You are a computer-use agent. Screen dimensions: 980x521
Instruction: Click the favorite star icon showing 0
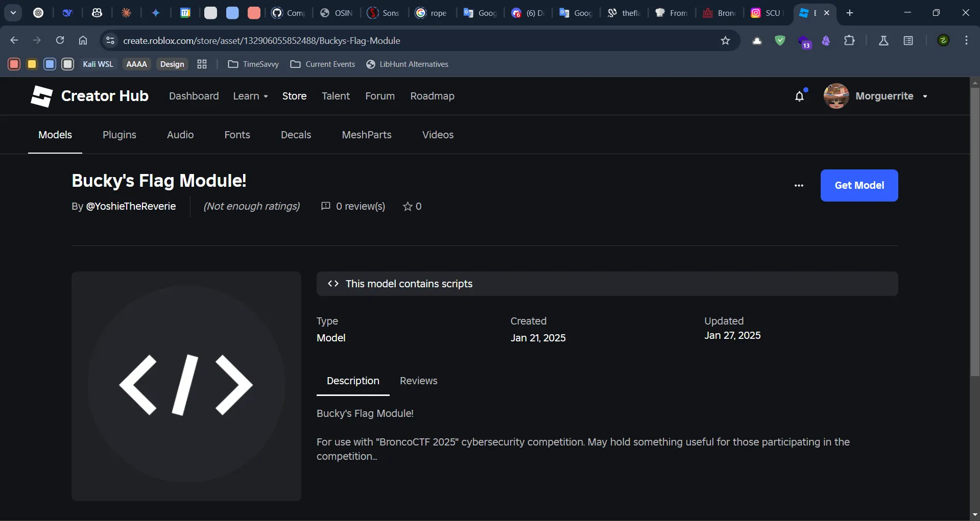pyautogui.click(x=408, y=207)
